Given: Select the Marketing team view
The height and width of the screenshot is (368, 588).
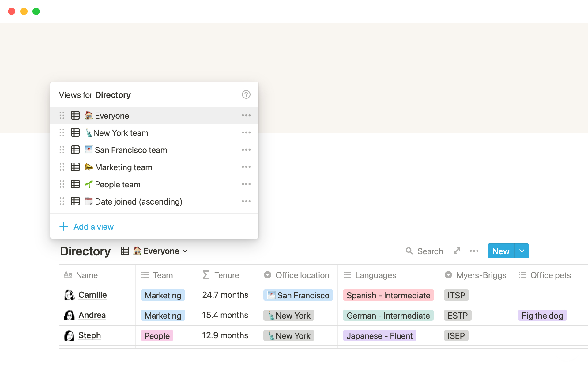Looking at the screenshot, I should [x=123, y=167].
